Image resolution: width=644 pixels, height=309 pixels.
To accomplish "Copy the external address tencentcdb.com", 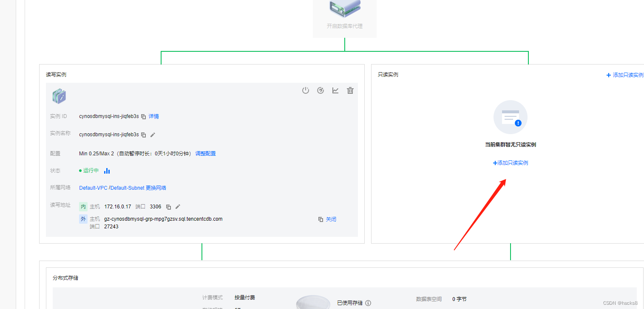I will [x=321, y=219].
